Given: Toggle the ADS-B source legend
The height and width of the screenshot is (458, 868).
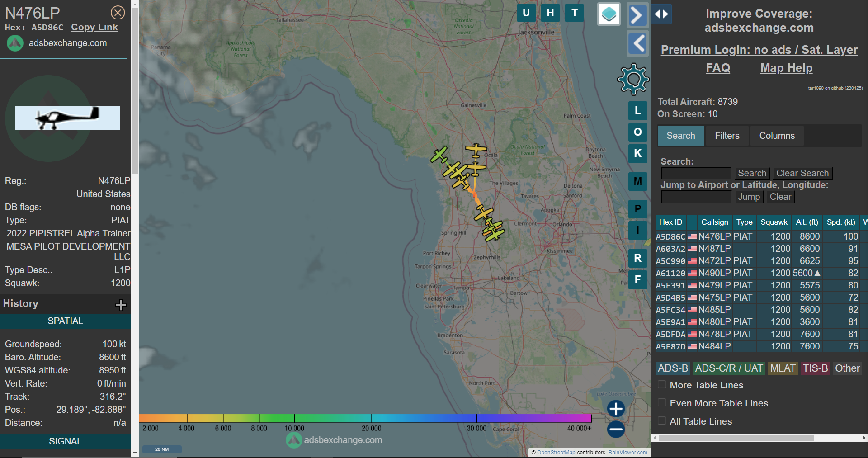Looking at the screenshot, I should (673, 368).
